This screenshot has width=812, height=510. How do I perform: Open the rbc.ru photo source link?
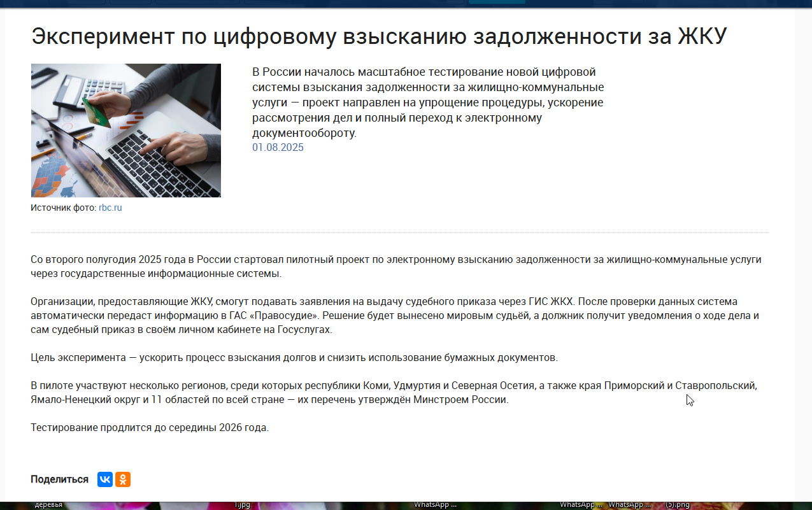click(110, 208)
